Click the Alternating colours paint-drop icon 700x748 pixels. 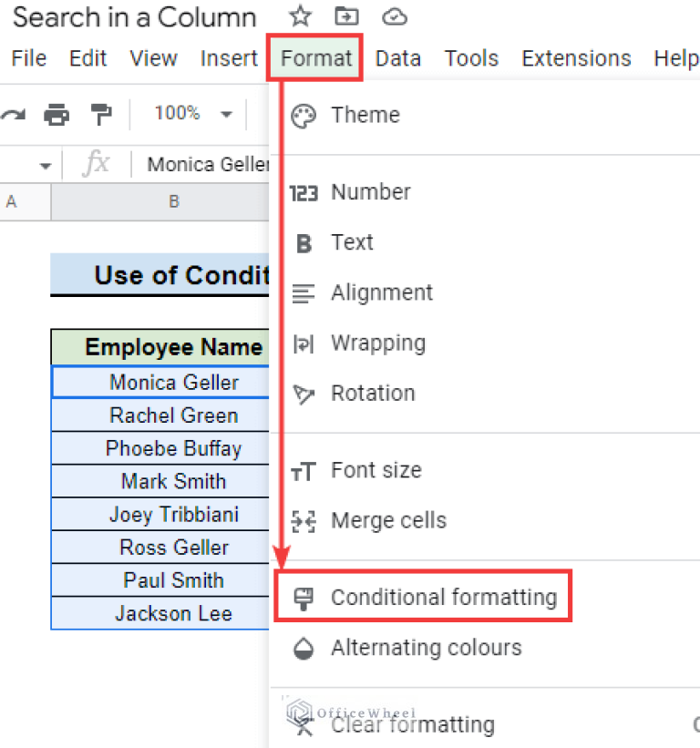pyautogui.click(x=303, y=649)
